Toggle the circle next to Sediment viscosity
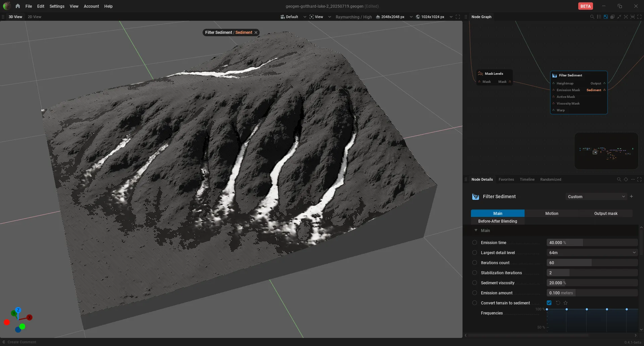This screenshot has width=644, height=346. [475, 283]
